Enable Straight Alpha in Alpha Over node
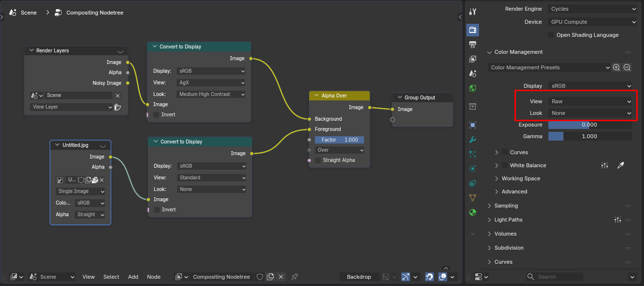Image resolution: width=644 pixels, height=286 pixels. point(318,160)
